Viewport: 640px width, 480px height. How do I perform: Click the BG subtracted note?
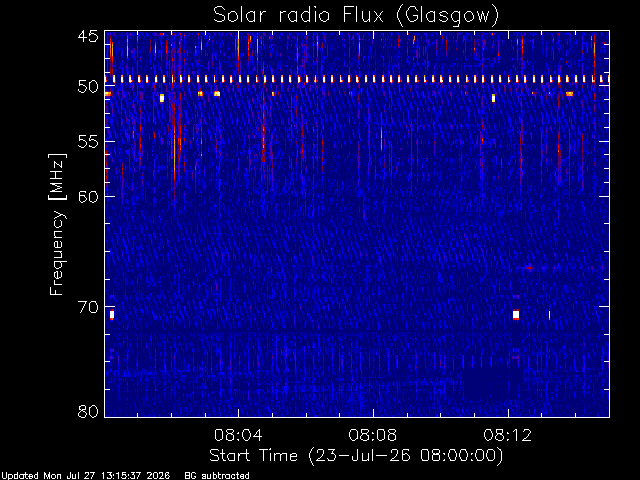(x=217, y=476)
